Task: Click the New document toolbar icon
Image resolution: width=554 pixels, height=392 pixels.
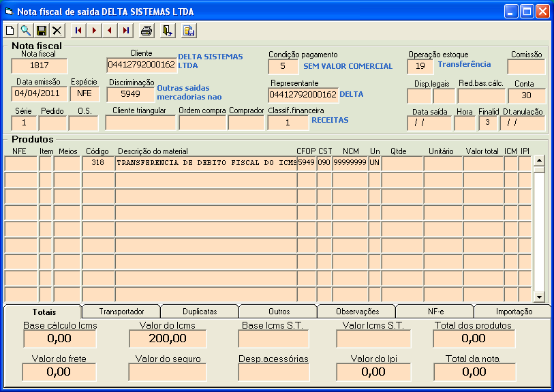Action: tap(10, 31)
